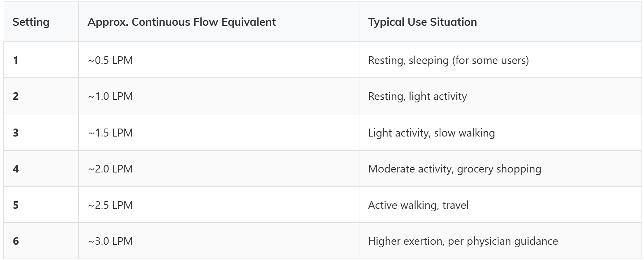Select the setting number 4 cell
The width and height of the screenshot is (644, 260).
[x=16, y=169]
